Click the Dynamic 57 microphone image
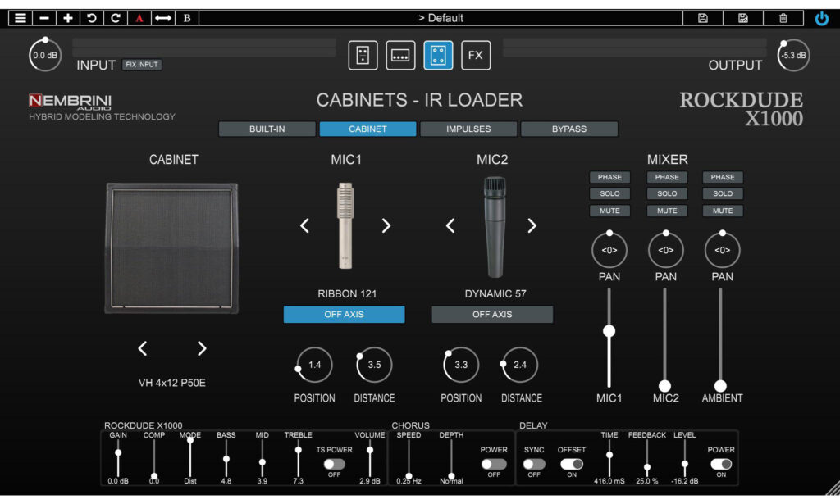840x504 pixels. pyautogui.click(x=495, y=227)
